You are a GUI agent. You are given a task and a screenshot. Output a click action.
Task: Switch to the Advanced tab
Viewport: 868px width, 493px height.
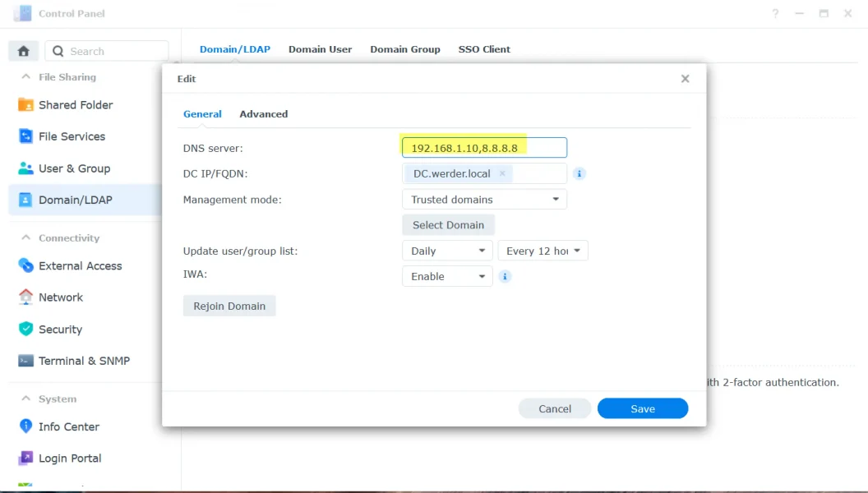pyautogui.click(x=263, y=113)
